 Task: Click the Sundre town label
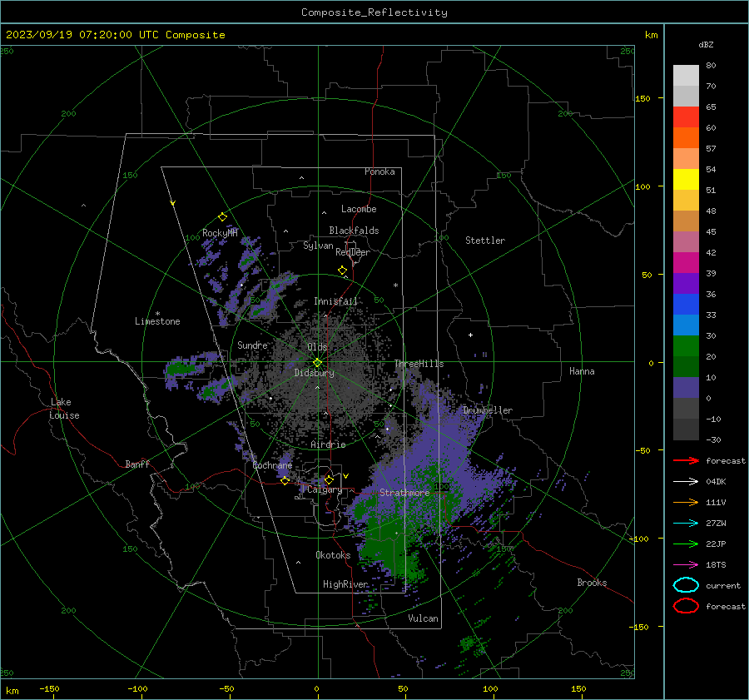[252, 345]
